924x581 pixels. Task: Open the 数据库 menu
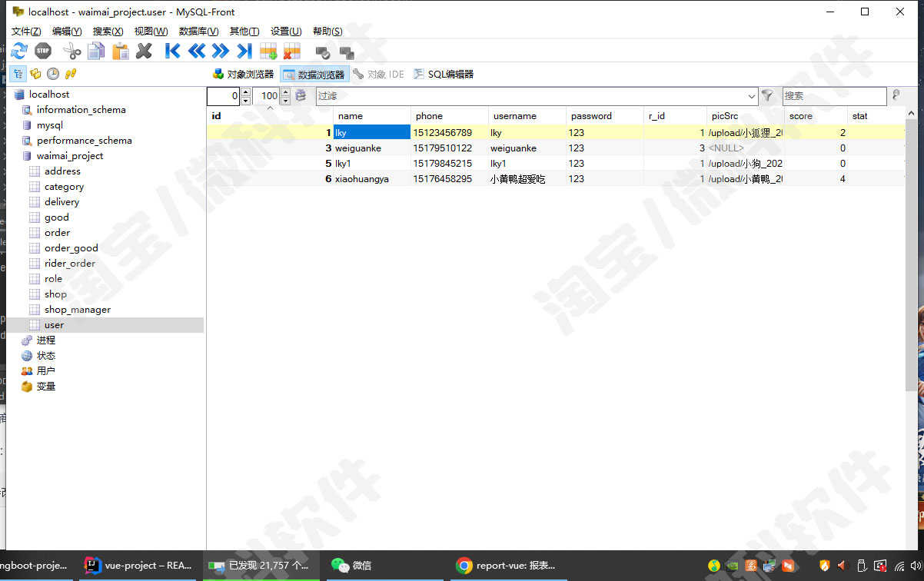tap(198, 31)
